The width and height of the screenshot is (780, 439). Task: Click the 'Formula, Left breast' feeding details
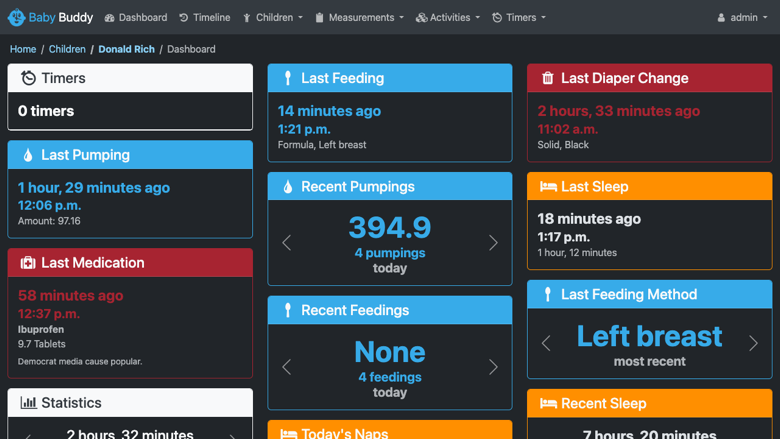(x=322, y=145)
